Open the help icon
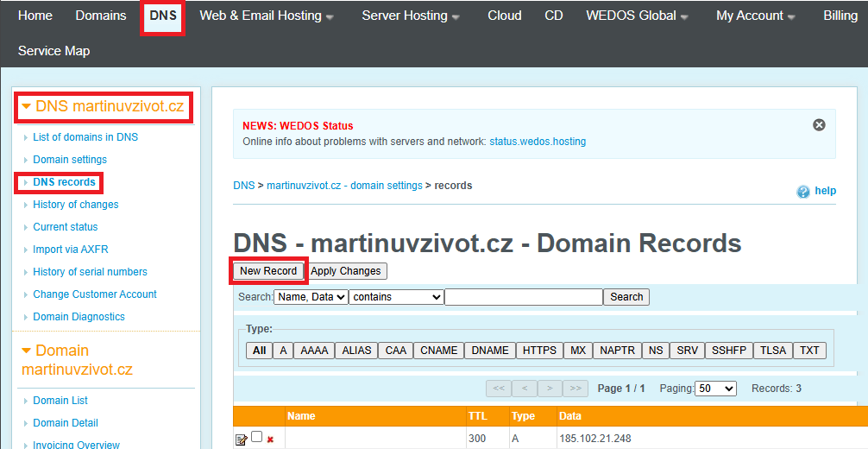This screenshot has width=868, height=449. [x=802, y=192]
